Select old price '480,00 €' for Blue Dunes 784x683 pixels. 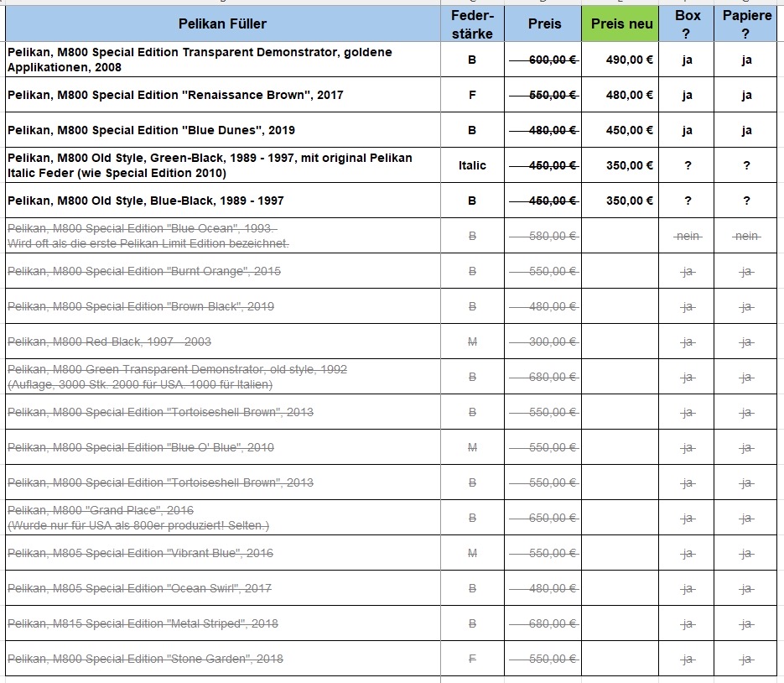click(x=543, y=130)
